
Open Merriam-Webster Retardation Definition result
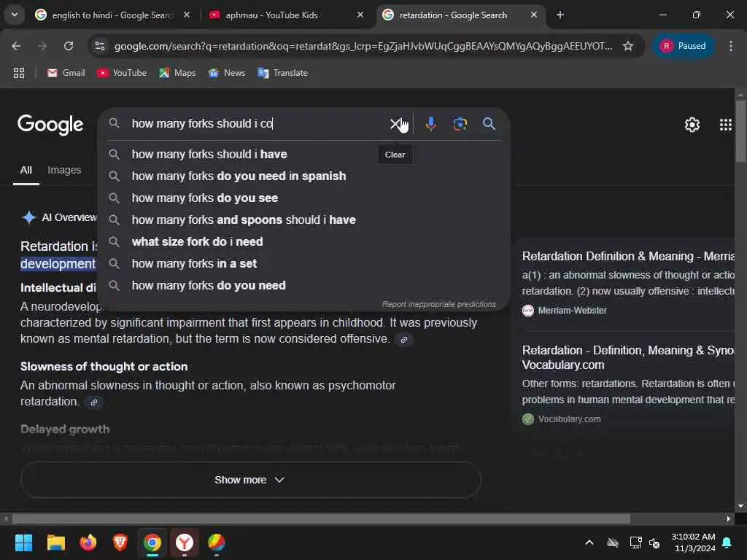click(x=628, y=256)
